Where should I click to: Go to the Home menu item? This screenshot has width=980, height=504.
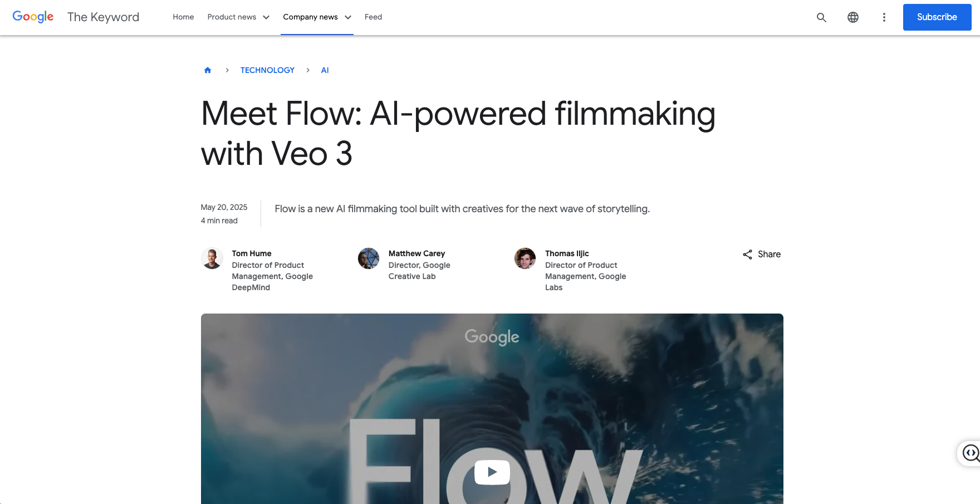183,17
